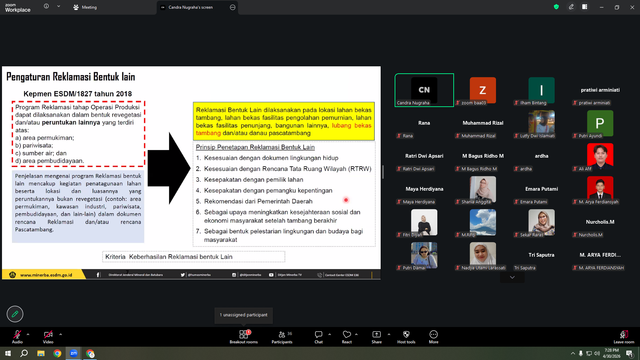Screen dimensions: 640x360
Task: Open Windows taskbar search
Action: (24, 353)
